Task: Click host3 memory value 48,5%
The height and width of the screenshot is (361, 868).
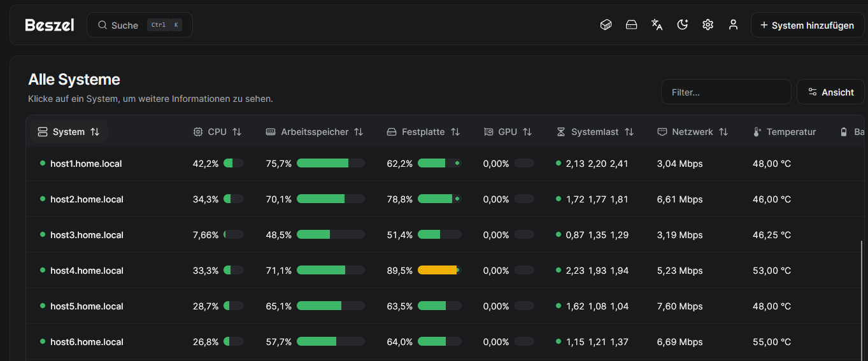Action: pyautogui.click(x=279, y=235)
